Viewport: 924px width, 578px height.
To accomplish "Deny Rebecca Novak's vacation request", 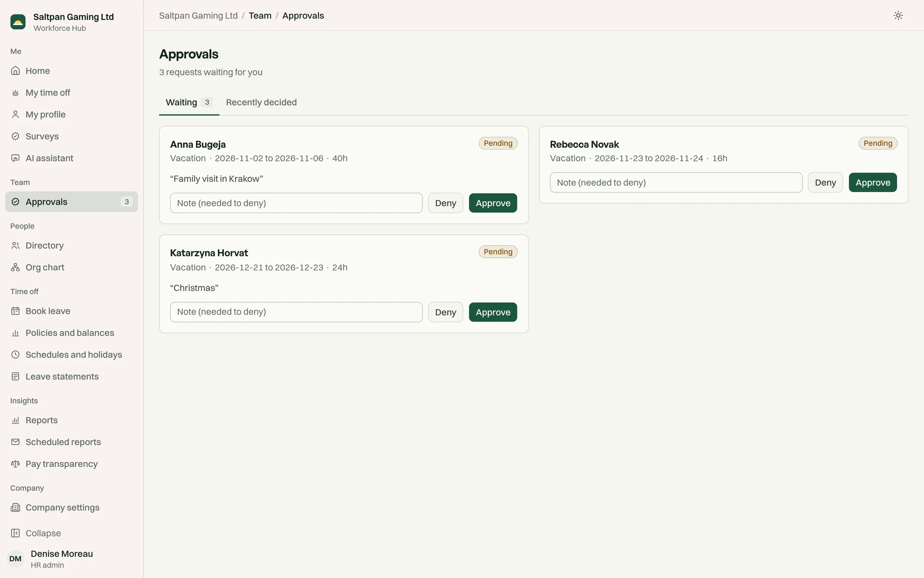I will (825, 182).
